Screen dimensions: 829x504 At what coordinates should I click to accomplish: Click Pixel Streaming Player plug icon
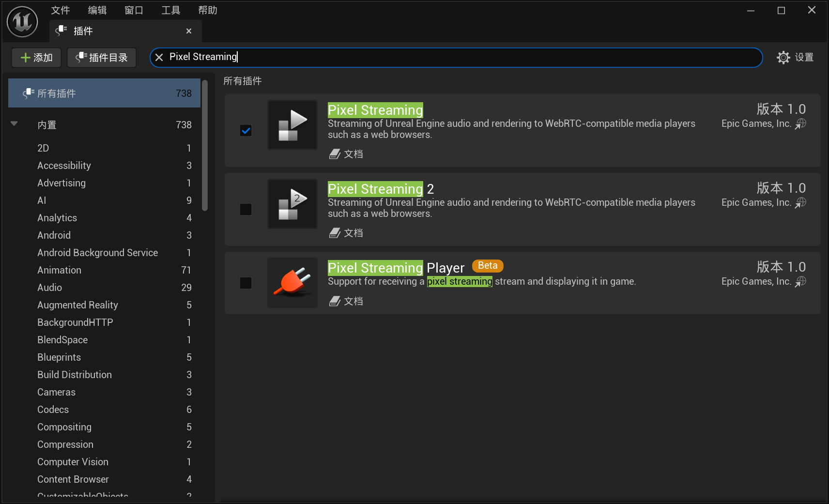(292, 283)
